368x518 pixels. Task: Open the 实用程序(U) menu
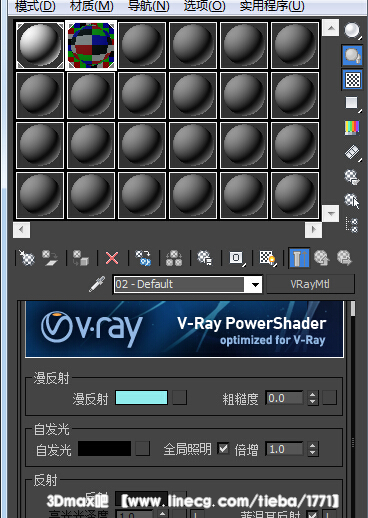point(272,6)
